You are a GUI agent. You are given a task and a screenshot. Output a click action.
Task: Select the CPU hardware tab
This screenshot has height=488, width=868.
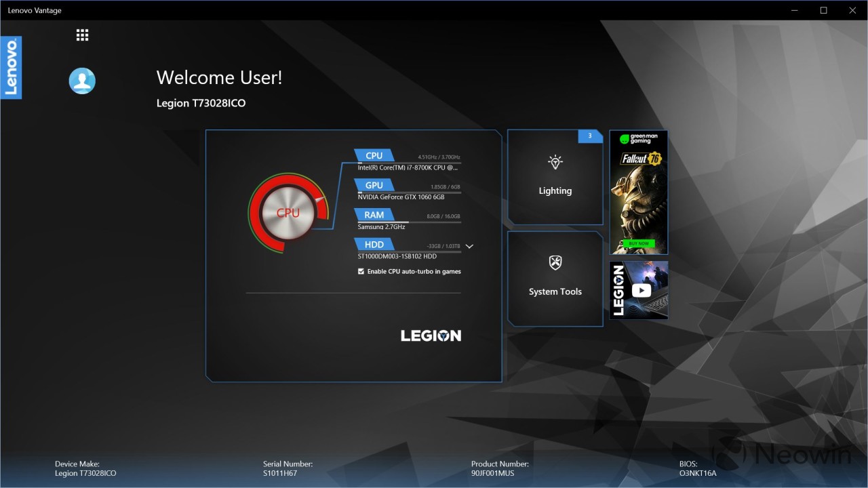[x=374, y=156]
